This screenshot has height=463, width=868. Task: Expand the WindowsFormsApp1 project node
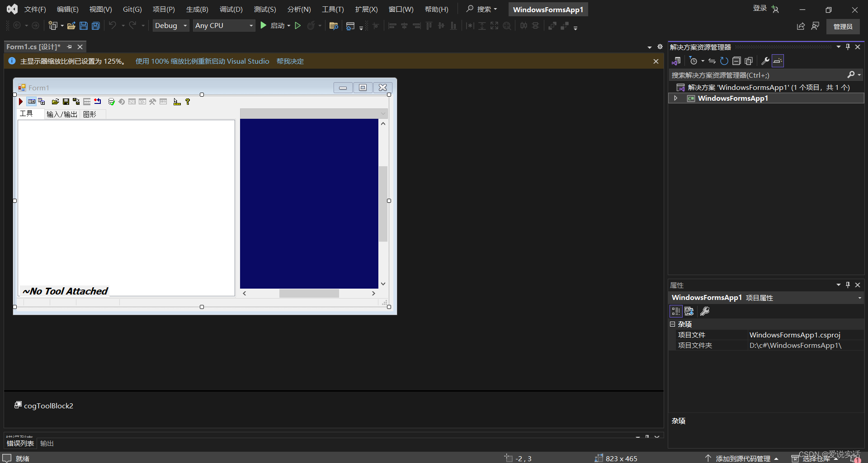click(675, 98)
